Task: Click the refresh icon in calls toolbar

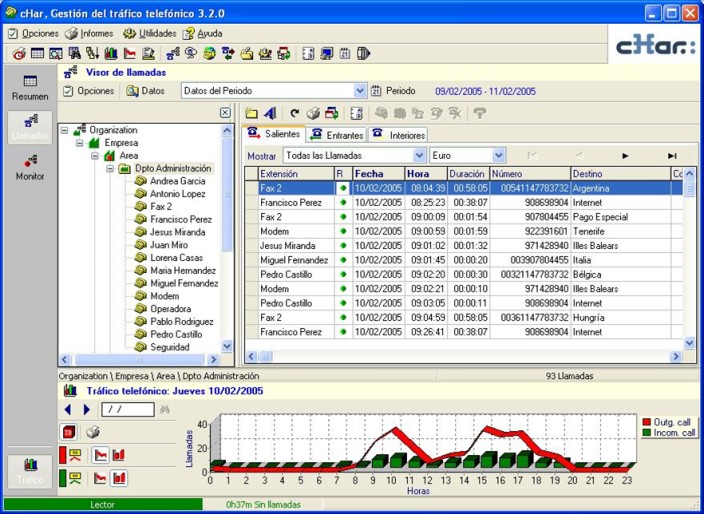Action: pos(294,113)
